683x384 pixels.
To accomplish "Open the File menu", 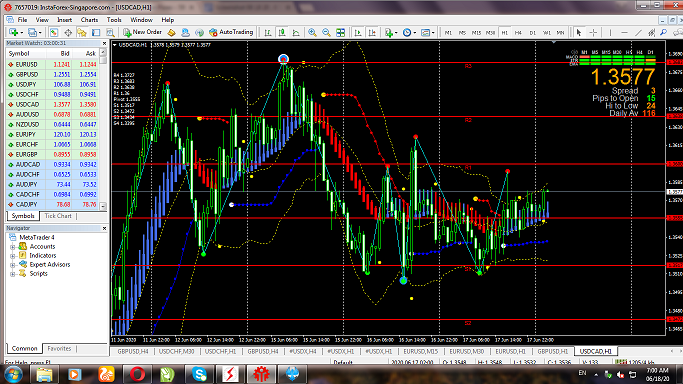I will (x=22, y=20).
